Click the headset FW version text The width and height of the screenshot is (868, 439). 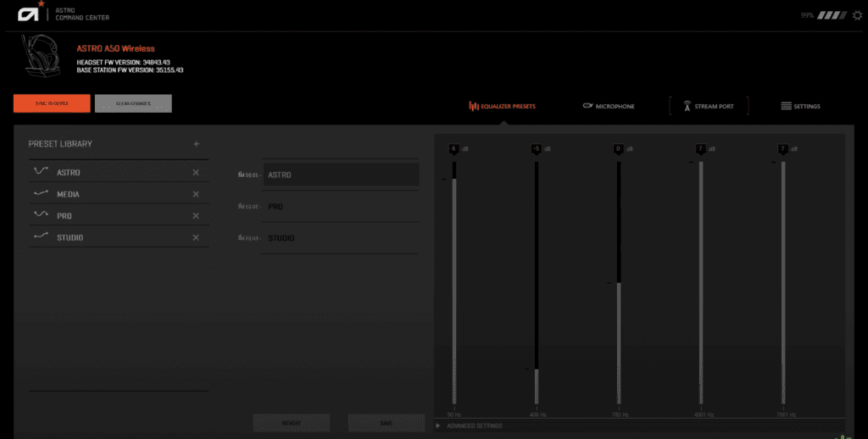pos(124,63)
